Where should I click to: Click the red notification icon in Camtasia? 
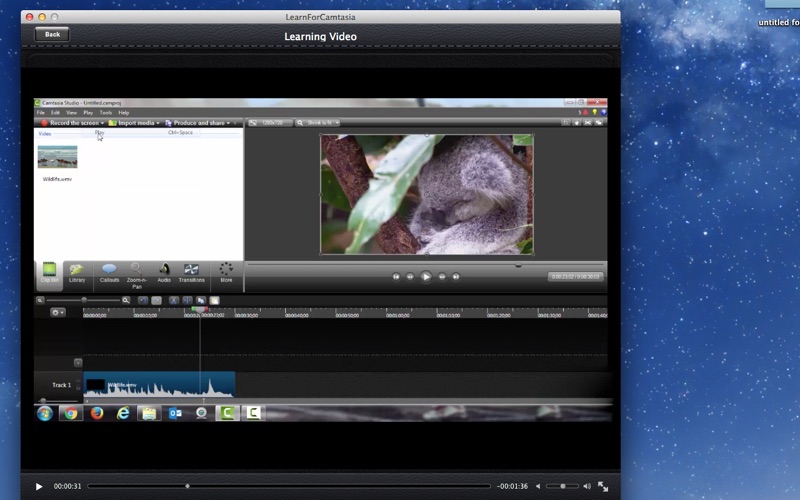(x=585, y=113)
